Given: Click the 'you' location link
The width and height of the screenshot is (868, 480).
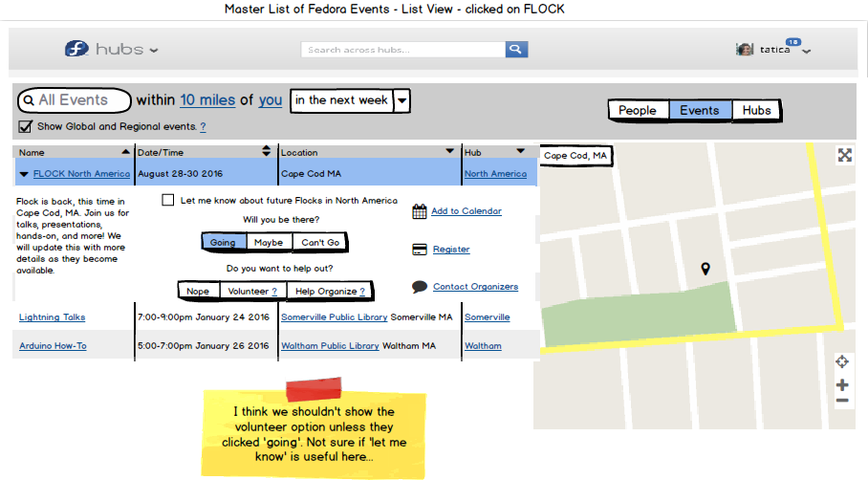Looking at the screenshot, I should coord(271,100).
